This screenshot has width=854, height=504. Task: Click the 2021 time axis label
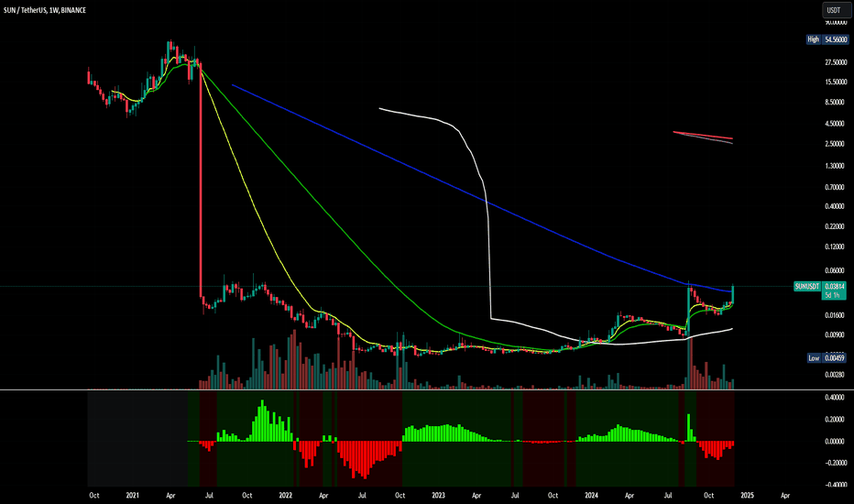tap(132, 495)
